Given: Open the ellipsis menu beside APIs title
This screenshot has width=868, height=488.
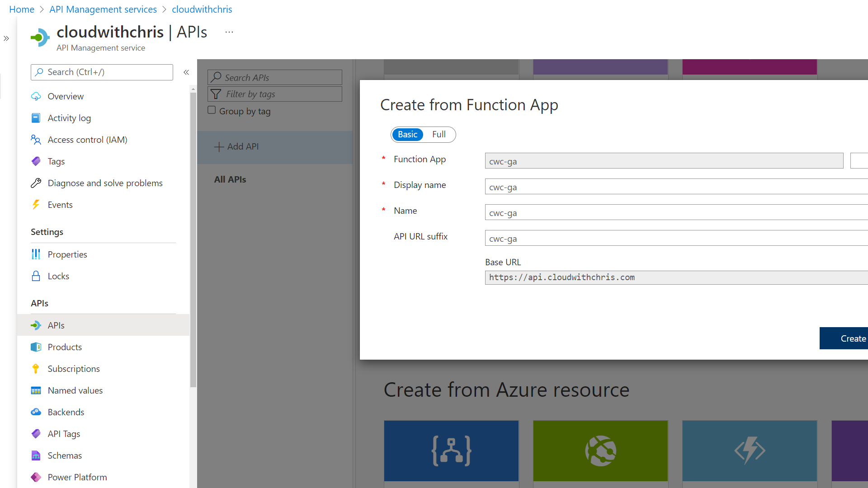Looking at the screenshot, I should [x=229, y=32].
